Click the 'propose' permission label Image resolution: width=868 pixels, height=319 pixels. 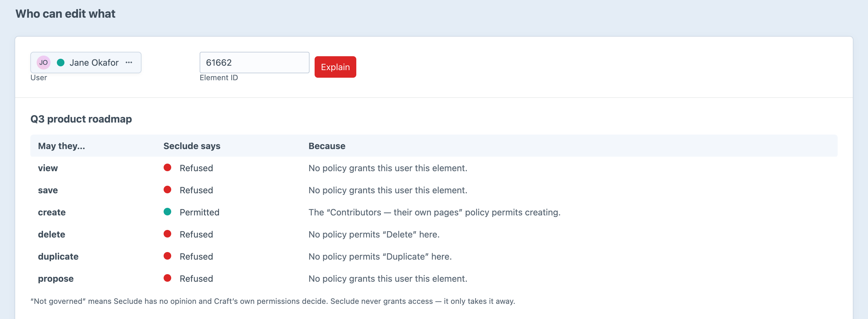(x=56, y=279)
